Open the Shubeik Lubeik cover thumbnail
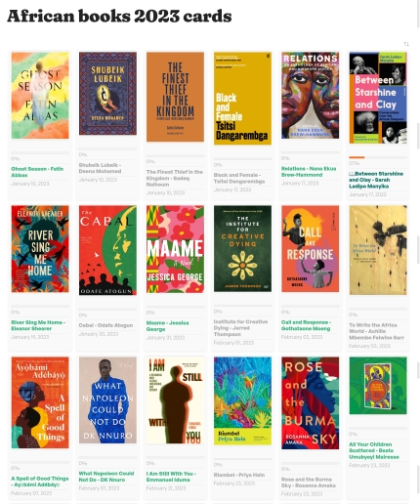The width and height of the screenshot is (420, 504). tap(107, 94)
